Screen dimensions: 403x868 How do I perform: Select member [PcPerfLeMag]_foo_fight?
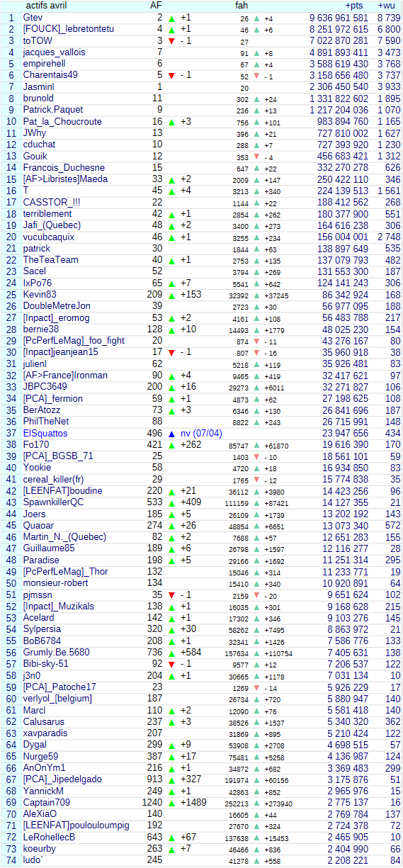(x=74, y=340)
